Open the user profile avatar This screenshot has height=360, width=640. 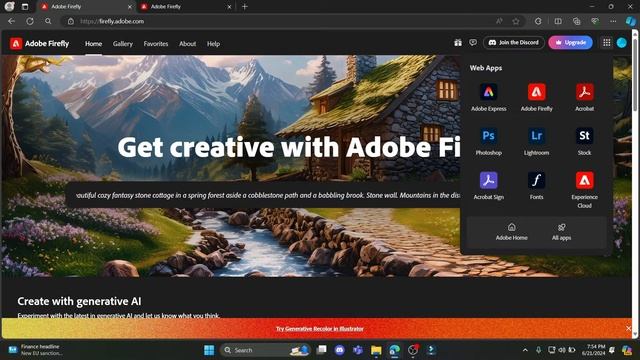(622, 42)
